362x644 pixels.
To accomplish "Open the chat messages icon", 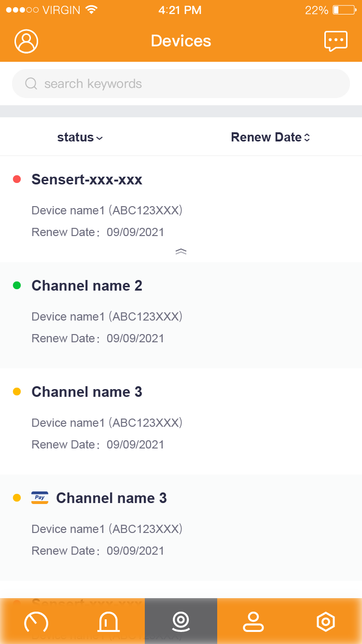I will (x=335, y=41).
